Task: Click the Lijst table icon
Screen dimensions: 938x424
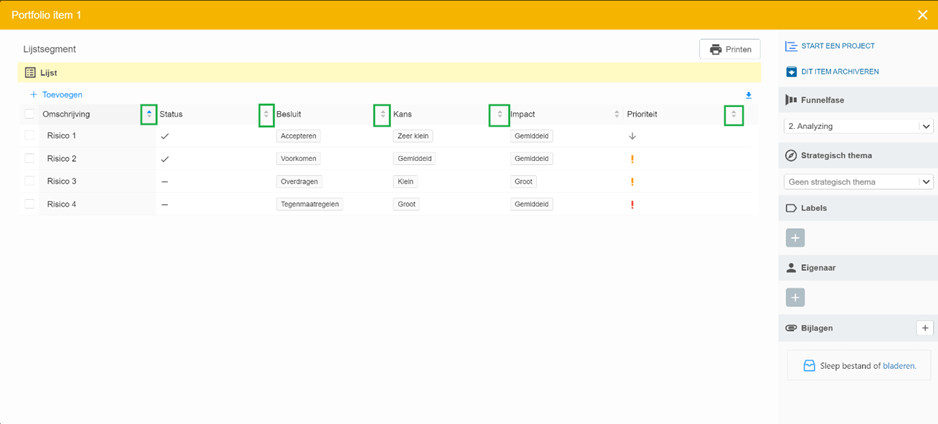Action: click(30, 72)
